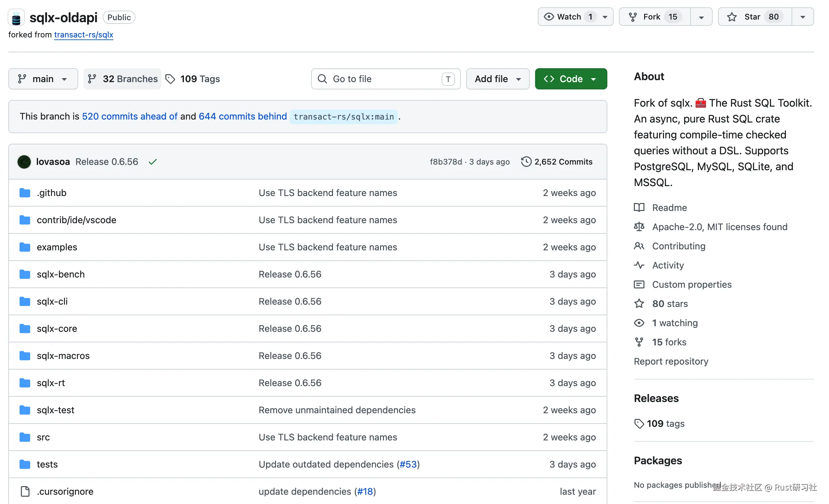This screenshot has height=504, width=829.
Task: Open pull request #18 link
Action: 365,492
